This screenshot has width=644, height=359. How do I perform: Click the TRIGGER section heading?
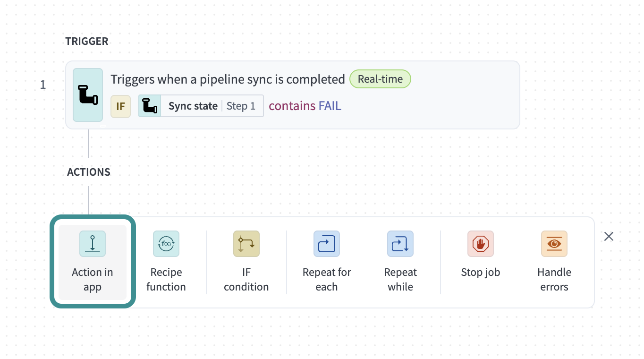(x=87, y=42)
